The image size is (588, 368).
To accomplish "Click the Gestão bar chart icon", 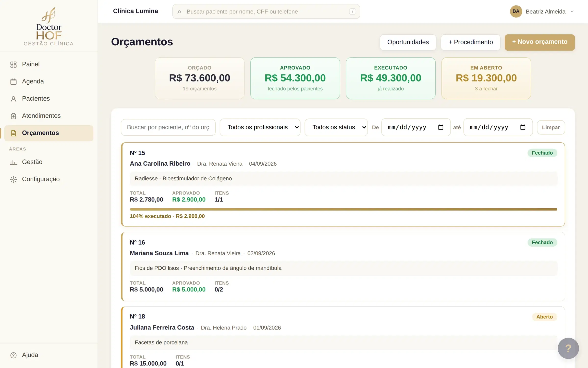I will [13, 162].
